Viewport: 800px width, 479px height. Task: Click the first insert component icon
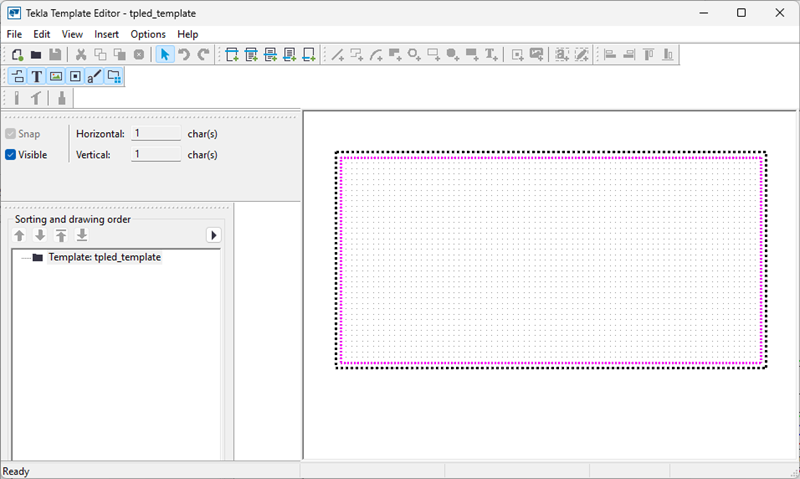[232, 54]
